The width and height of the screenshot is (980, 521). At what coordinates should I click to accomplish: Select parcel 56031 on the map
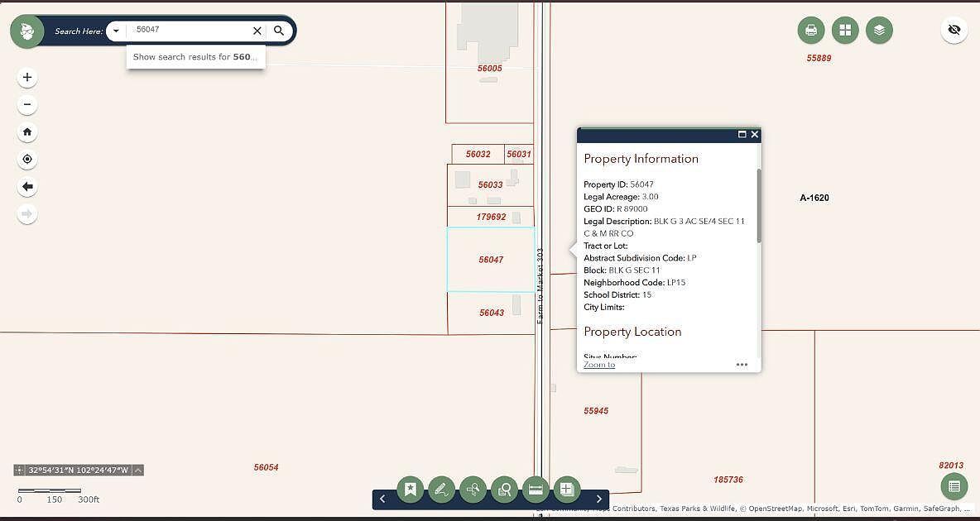(x=519, y=154)
